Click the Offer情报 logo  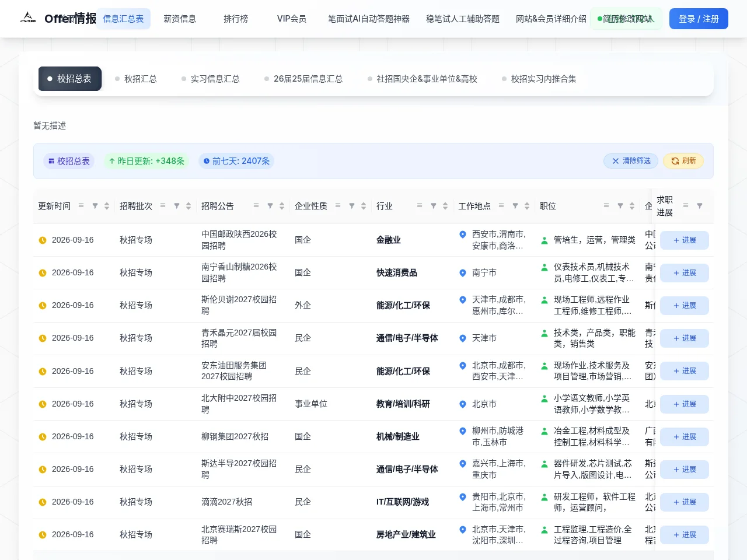click(x=58, y=19)
